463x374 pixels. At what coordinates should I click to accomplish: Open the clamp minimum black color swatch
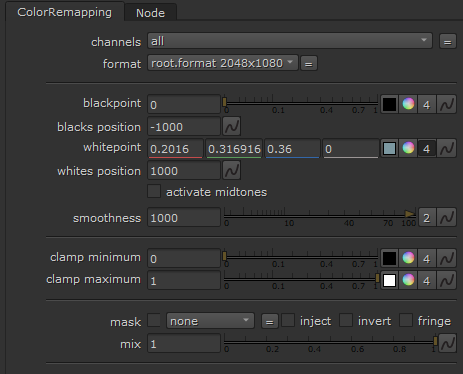coord(389,258)
